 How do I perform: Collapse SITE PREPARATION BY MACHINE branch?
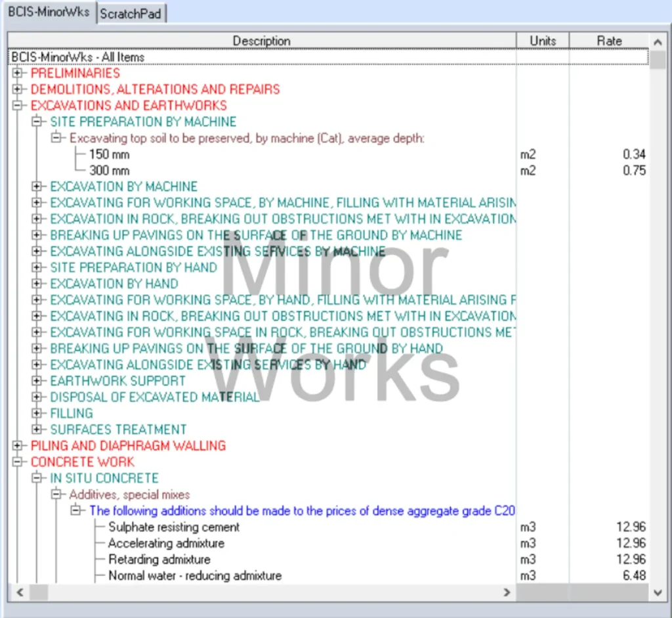37,121
